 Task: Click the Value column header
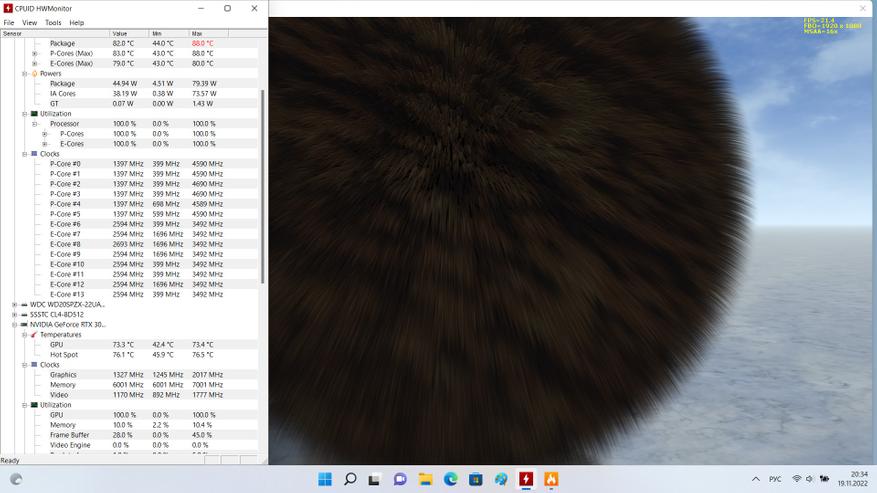point(130,34)
